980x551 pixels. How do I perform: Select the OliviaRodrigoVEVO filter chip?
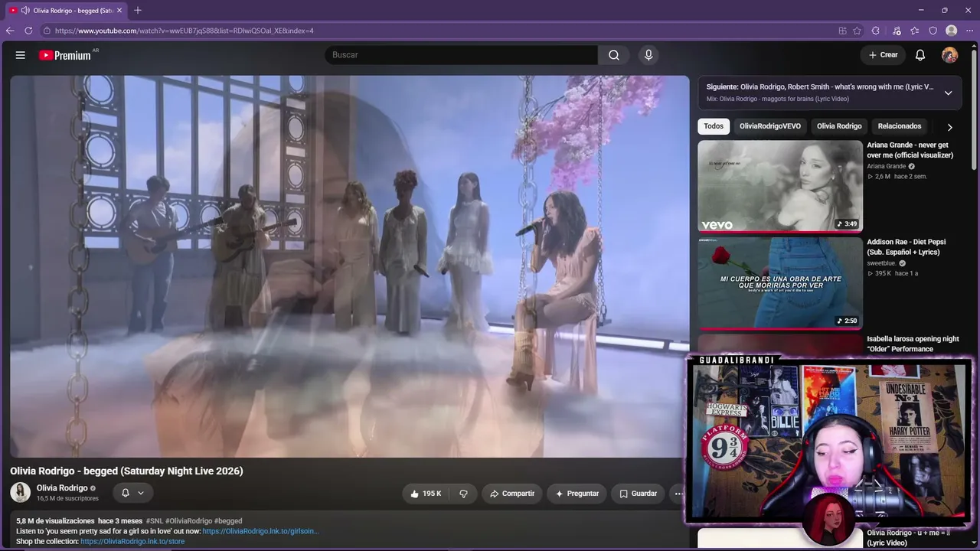tap(770, 126)
